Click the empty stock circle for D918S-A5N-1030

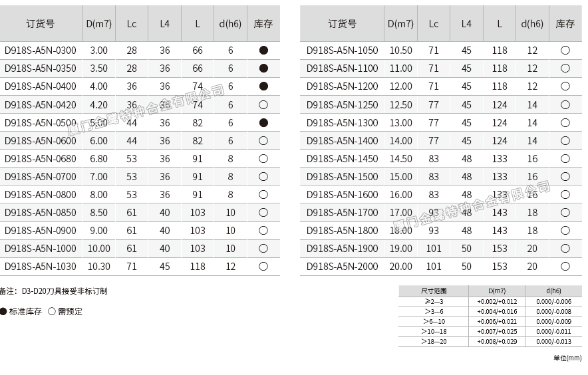(263, 267)
